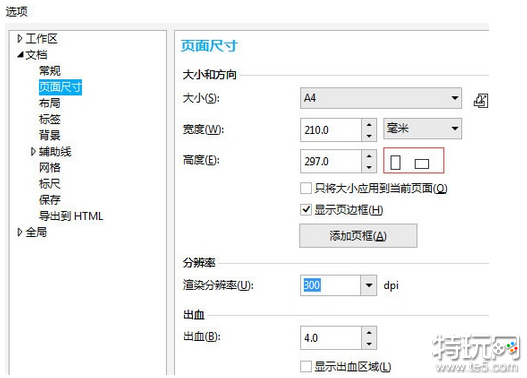Decrease width value with down arrow
The image size is (527, 378).
click(x=369, y=135)
